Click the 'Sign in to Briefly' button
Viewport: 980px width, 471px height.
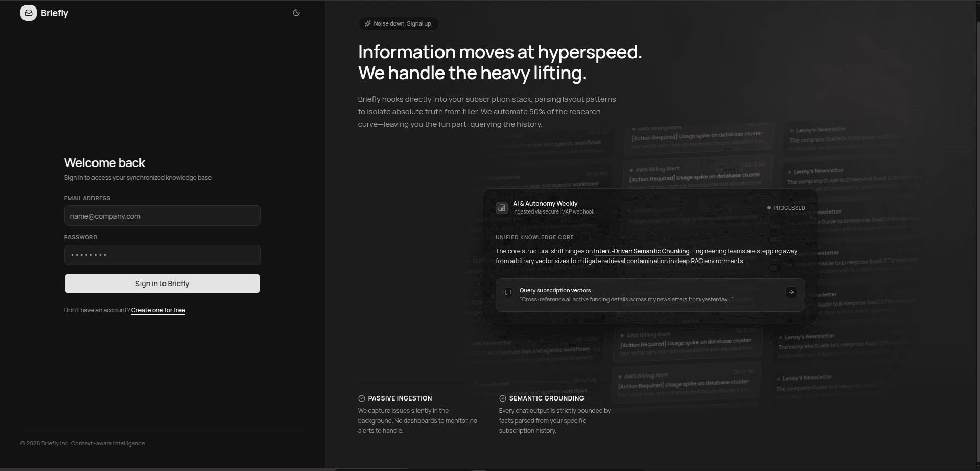pyautogui.click(x=162, y=284)
